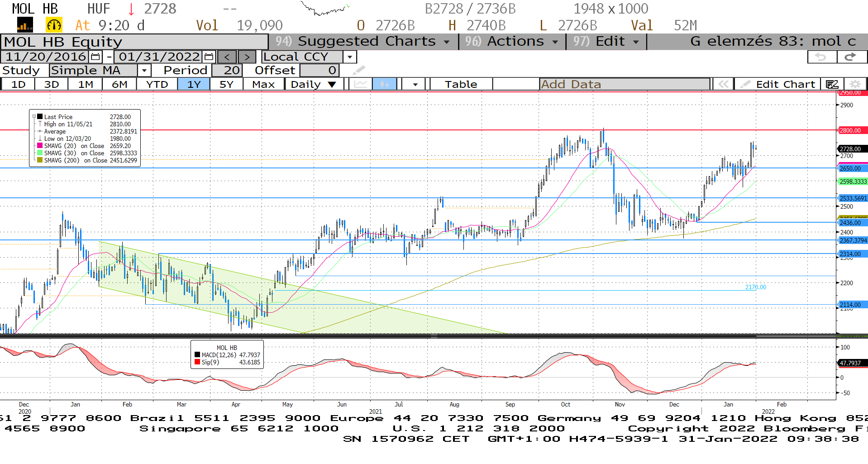Click the previous date range arrow
Screen dimensions: 868x464
point(227,57)
